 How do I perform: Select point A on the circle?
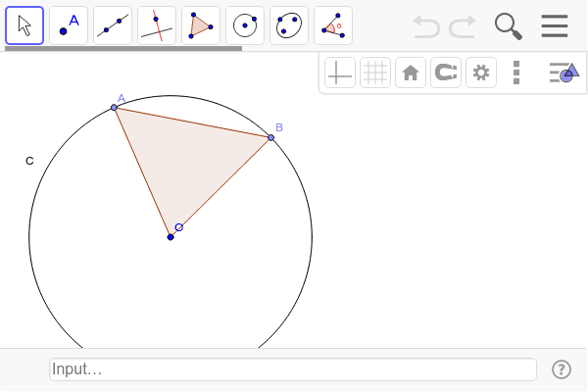pos(114,108)
